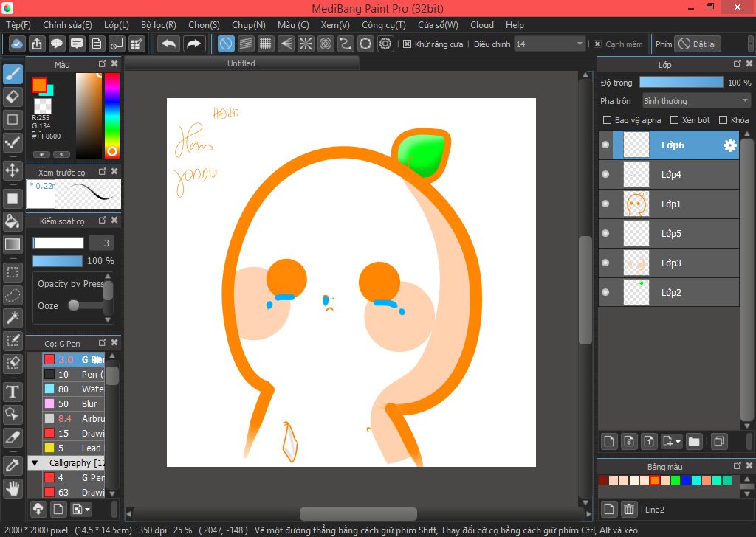Hide layer Lớp4 visibility
The image size is (756, 537).
(x=605, y=174)
